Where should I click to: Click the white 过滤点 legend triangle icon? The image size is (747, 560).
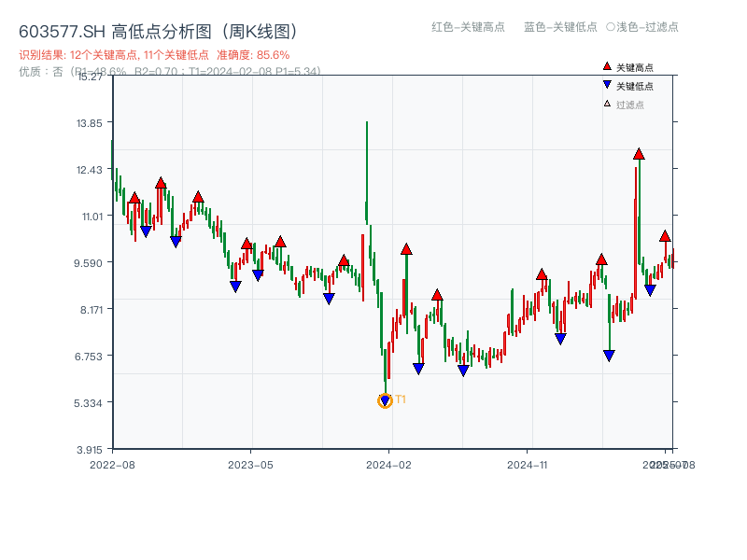point(607,104)
